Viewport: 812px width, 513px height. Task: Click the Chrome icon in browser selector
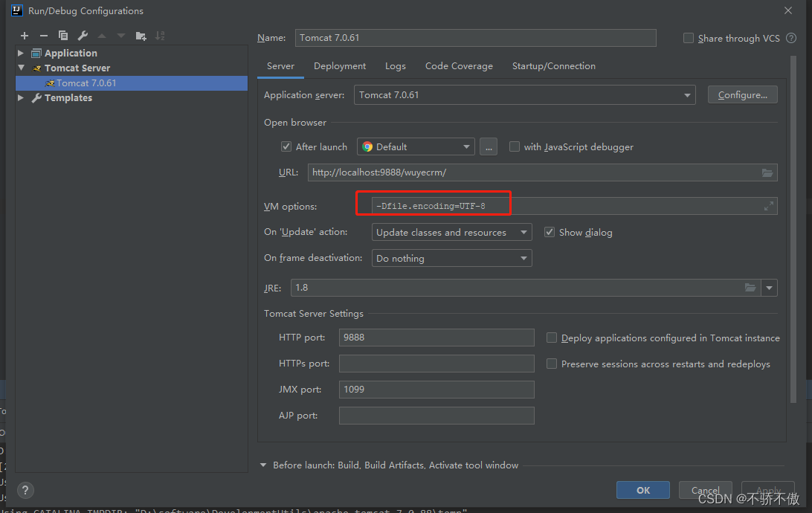[x=367, y=146]
